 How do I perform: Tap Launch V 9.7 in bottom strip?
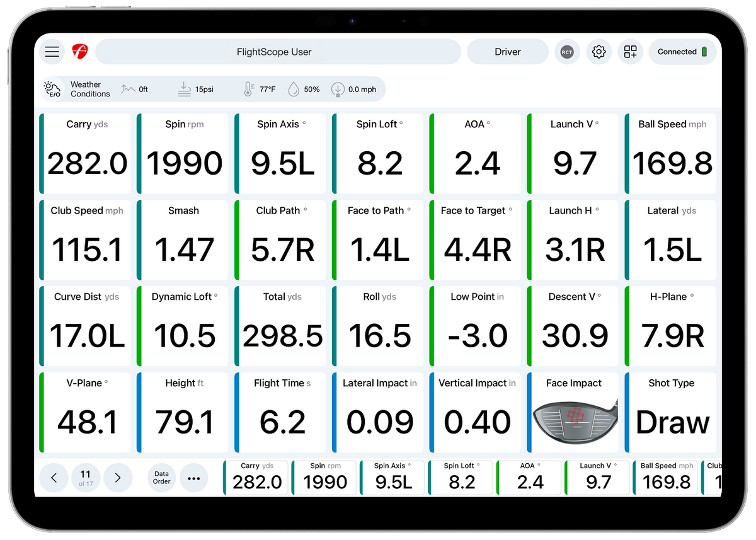(597, 478)
